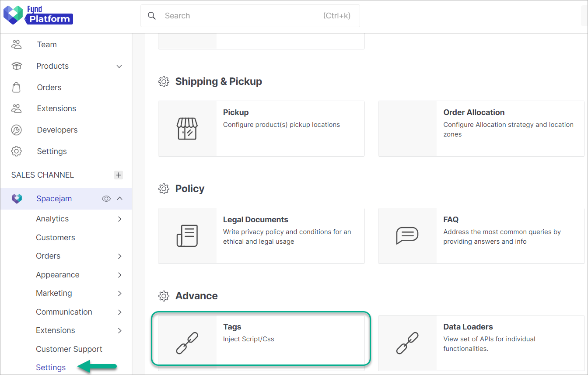Expand the Products menu chevron
Viewport: 588px width, 375px height.
(x=119, y=67)
